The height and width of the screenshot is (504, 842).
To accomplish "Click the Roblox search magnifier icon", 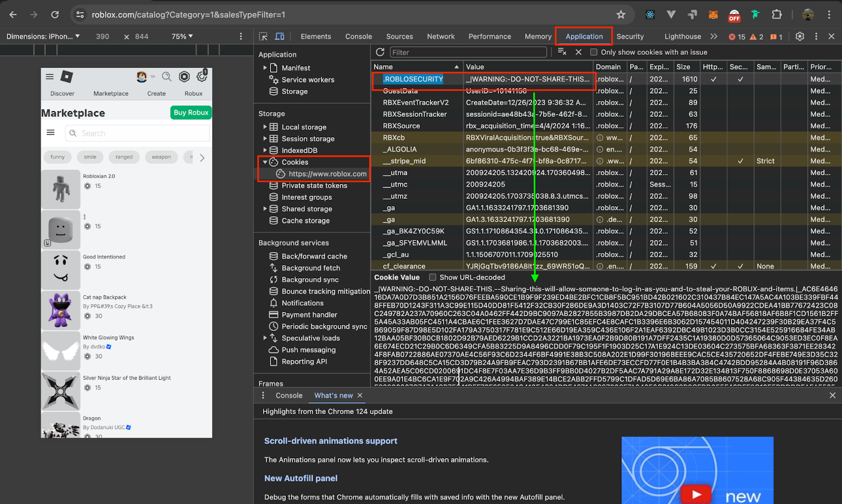I will (x=167, y=77).
